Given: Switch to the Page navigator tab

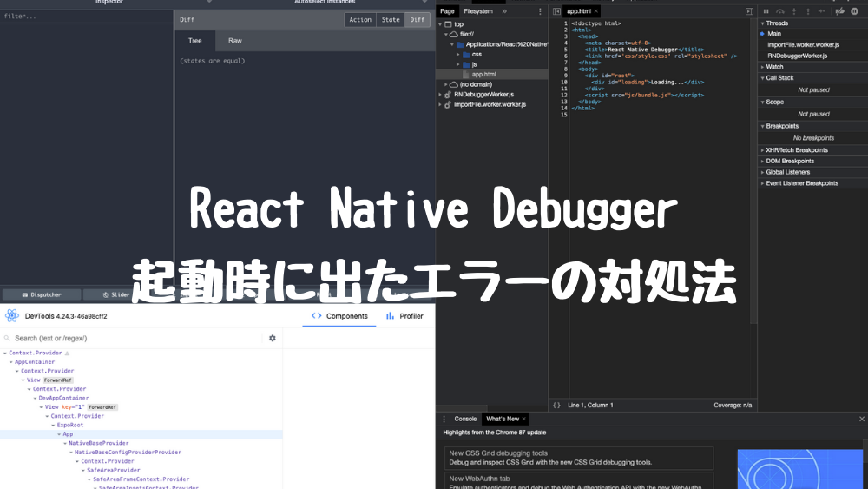Looking at the screenshot, I should pyautogui.click(x=447, y=11).
